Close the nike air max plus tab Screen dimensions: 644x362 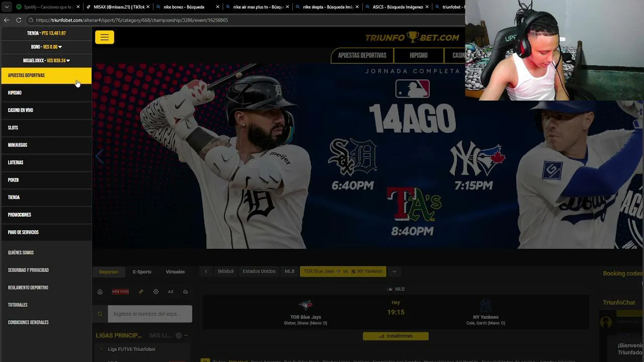287,7
